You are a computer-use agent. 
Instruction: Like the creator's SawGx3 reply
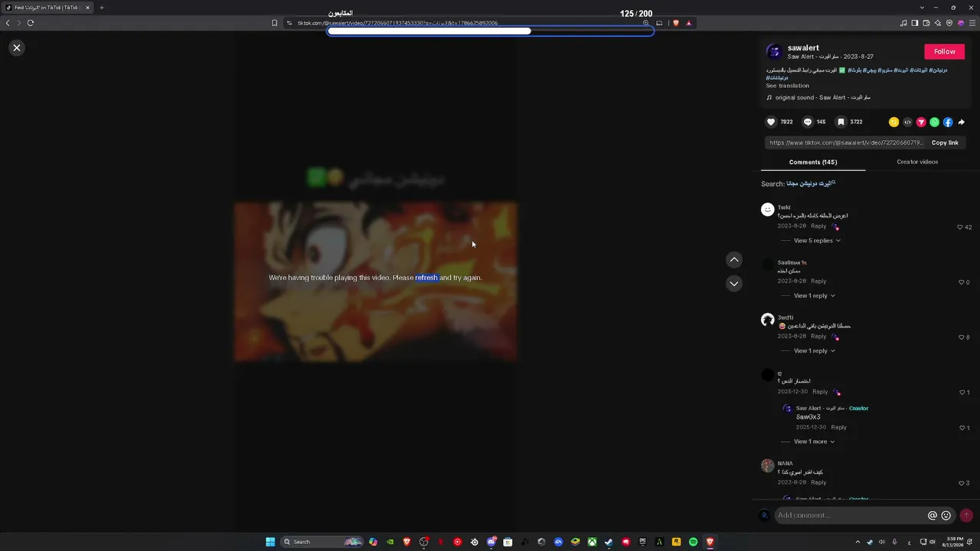pyautogui.click(x=962, y=428)
